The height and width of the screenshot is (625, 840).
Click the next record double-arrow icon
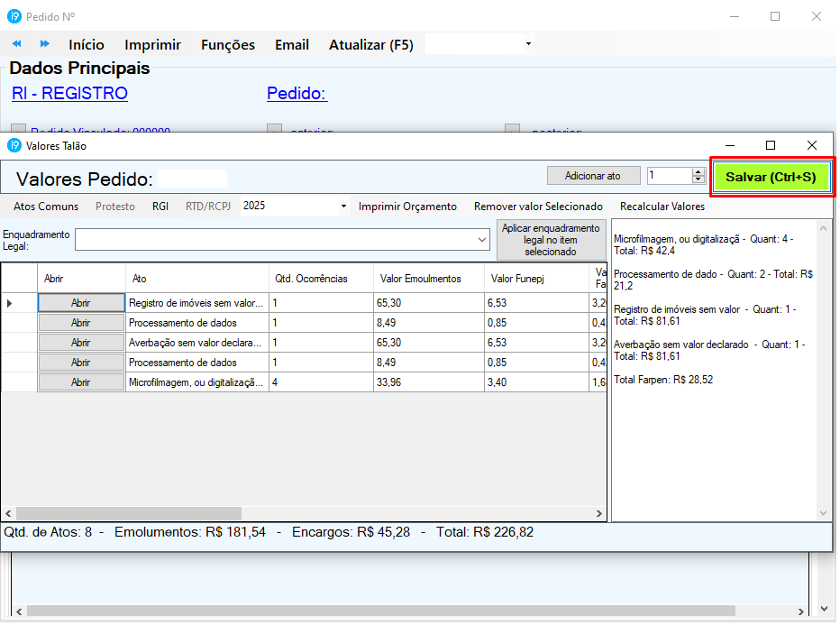44,44
